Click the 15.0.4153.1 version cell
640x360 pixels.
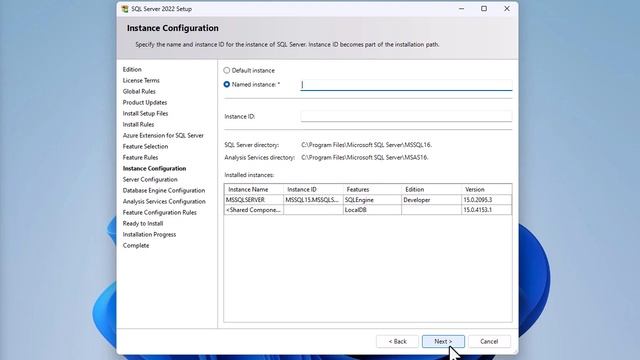pyautogui.click(x=486, y=210)
